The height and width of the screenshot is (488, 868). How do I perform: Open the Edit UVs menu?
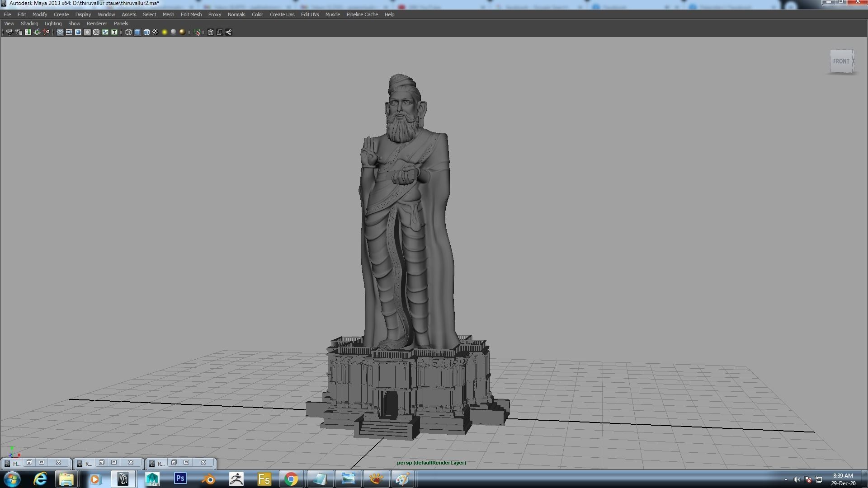pyautogui.click(x=310, y=14)
